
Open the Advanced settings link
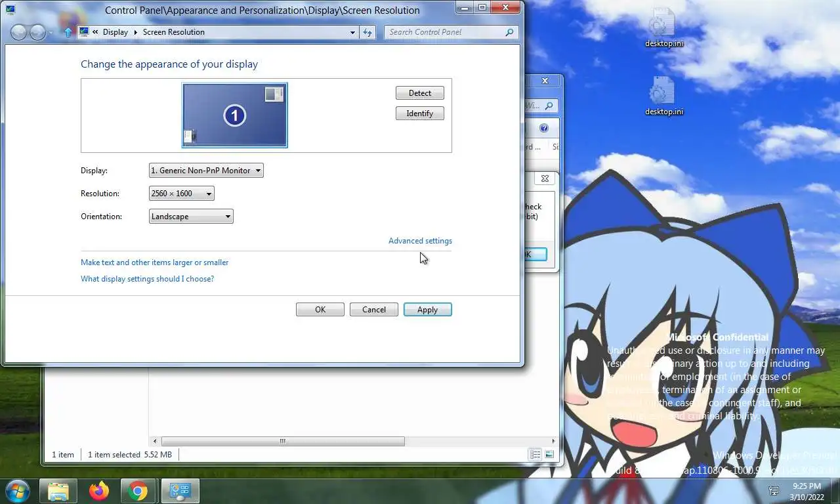420,241
